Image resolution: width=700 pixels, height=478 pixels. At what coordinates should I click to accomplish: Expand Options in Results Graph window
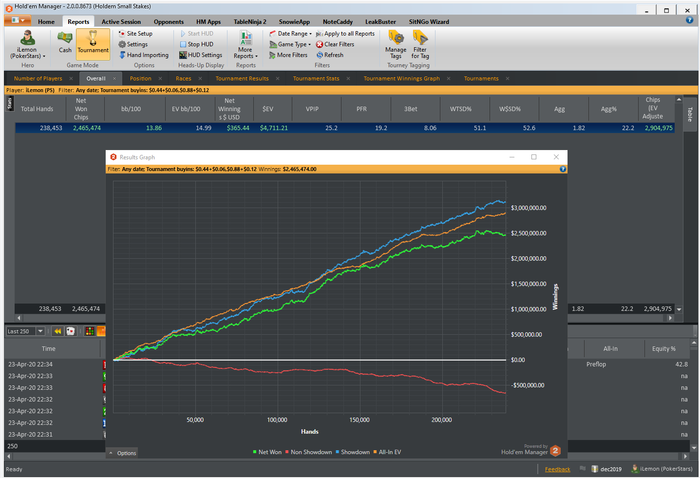click(x=122, y=453)
